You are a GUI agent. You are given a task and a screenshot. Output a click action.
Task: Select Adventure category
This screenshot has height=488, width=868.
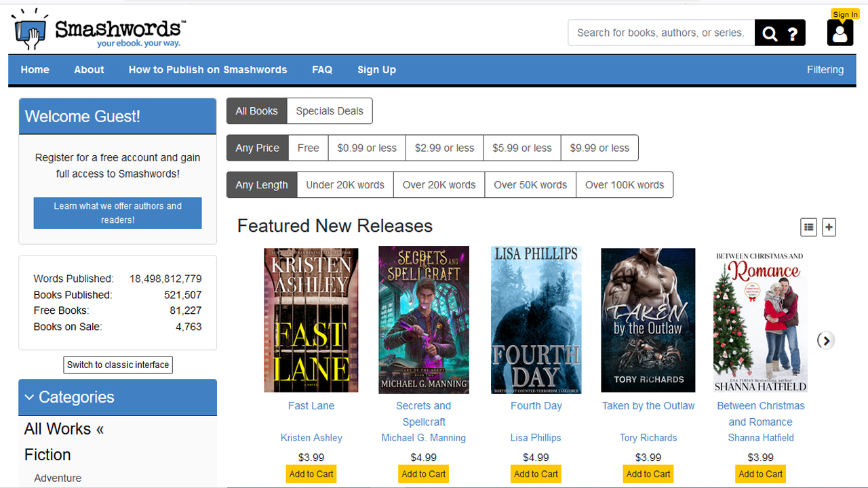click(x=58, y=478)
